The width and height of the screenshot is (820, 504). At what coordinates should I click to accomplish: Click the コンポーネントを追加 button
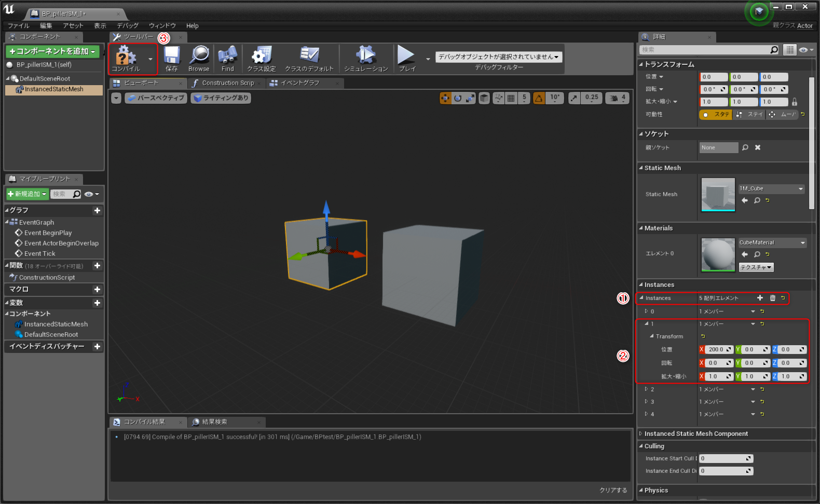click(52, 51)
